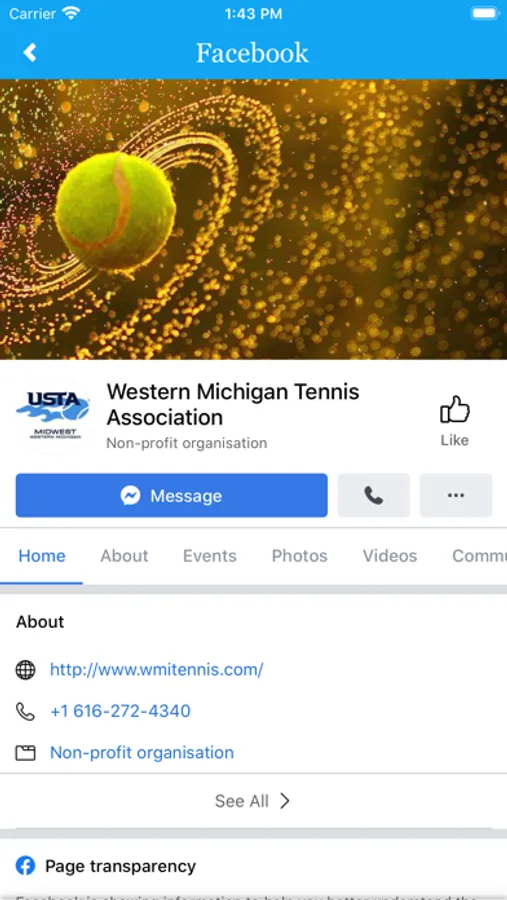Tap the back arrow in the header
Image resolution: width=507 pixels, height=900 pixels.
tap(30, 52)
